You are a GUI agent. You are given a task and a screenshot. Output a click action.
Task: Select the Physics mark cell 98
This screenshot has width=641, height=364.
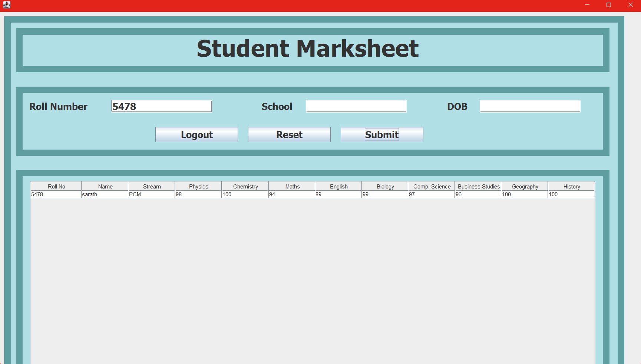[198, 194]
